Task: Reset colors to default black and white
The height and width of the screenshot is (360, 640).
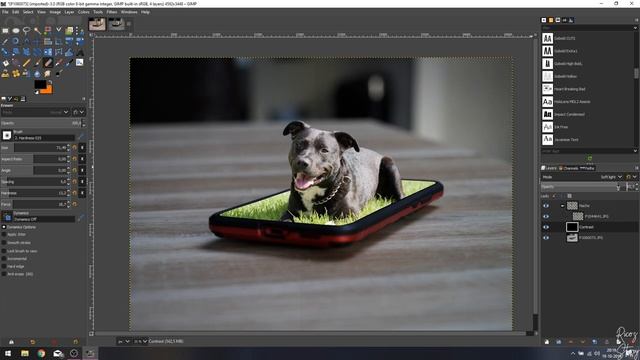Action: click(x=36, y=92)
